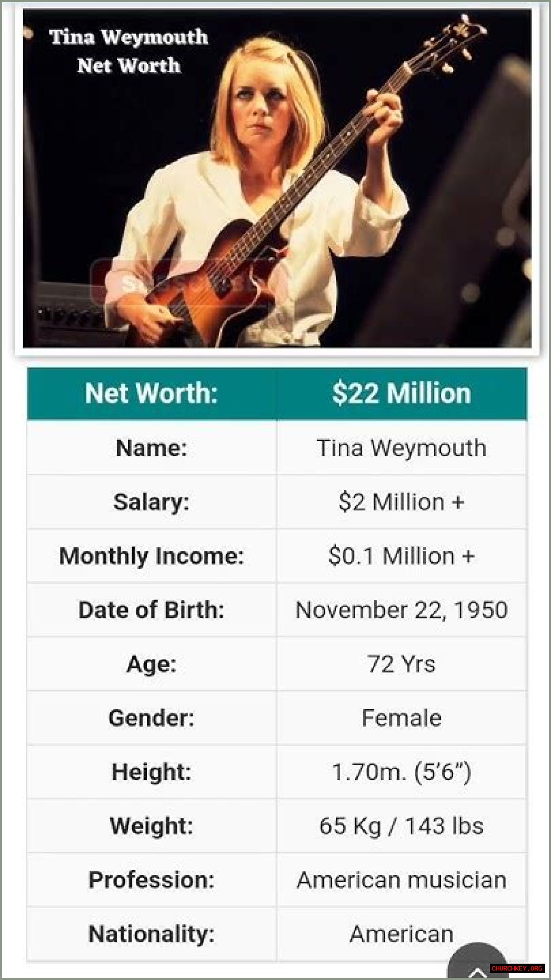Screen dimensions: 551x980
Task: Click the "Tina Weymouth Net Worth" image caption
Action: pyautogui.click(x=129, y=51)
